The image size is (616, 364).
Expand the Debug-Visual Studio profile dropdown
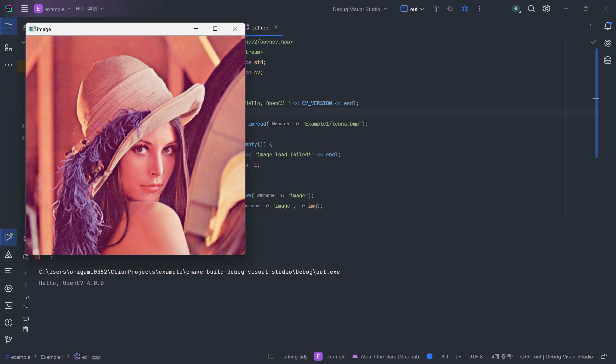[x=360, y=9]
